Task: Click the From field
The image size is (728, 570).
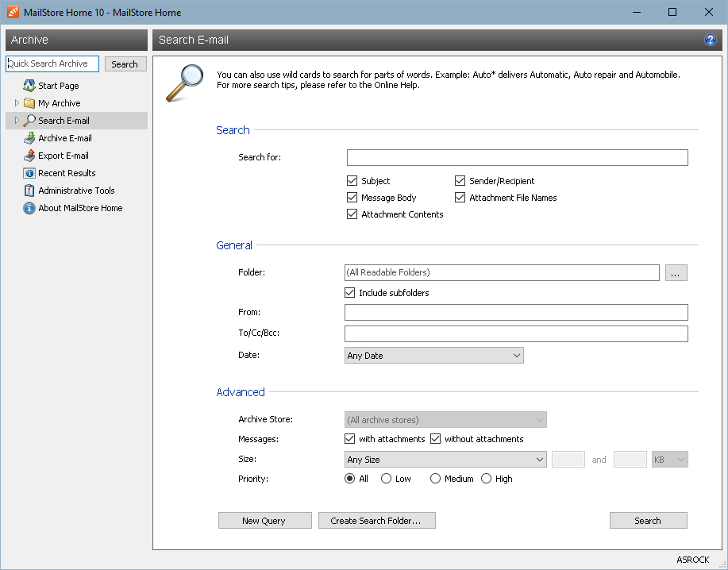Action: [x=516, y=312]
